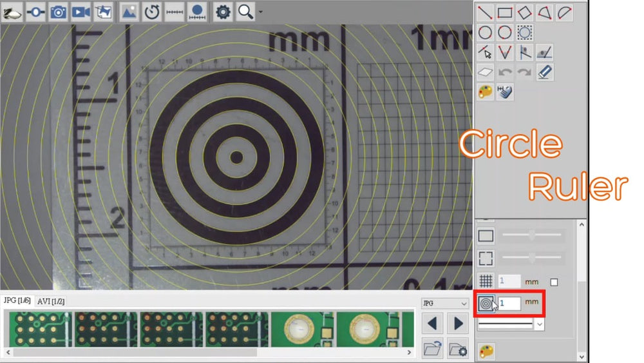Select the arc half-circle measurement tool
The height and width of the screenshot is (363, 644).
[564, 12]
